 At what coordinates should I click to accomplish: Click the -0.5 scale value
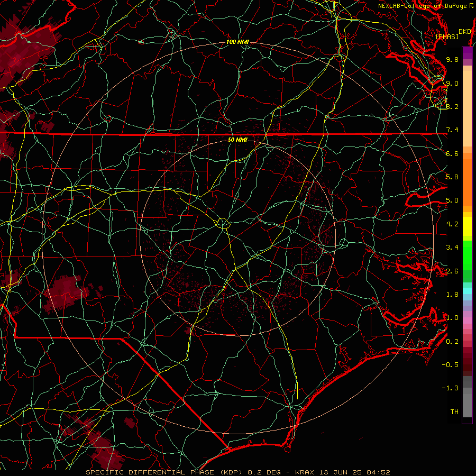coord(450,365)
